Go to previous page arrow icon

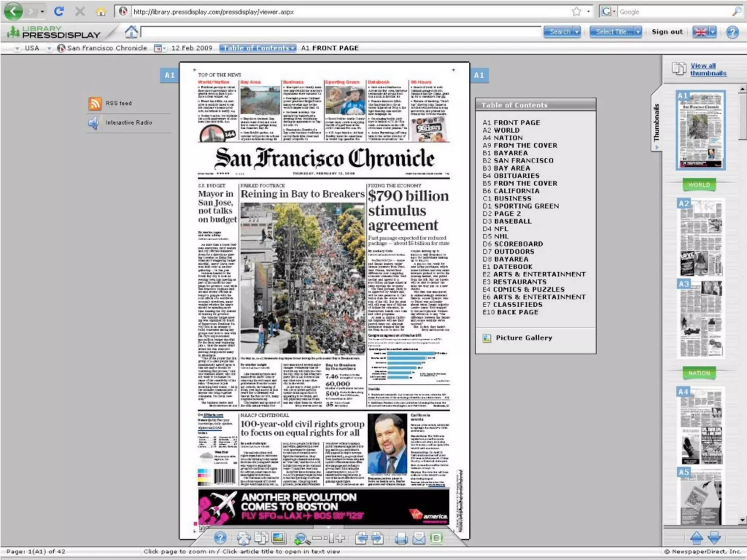[361, 538]
